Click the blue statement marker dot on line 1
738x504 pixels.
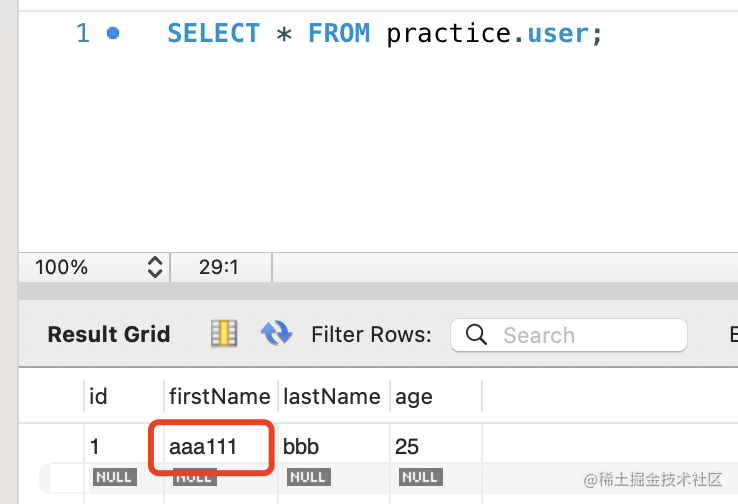click(113, 33)
